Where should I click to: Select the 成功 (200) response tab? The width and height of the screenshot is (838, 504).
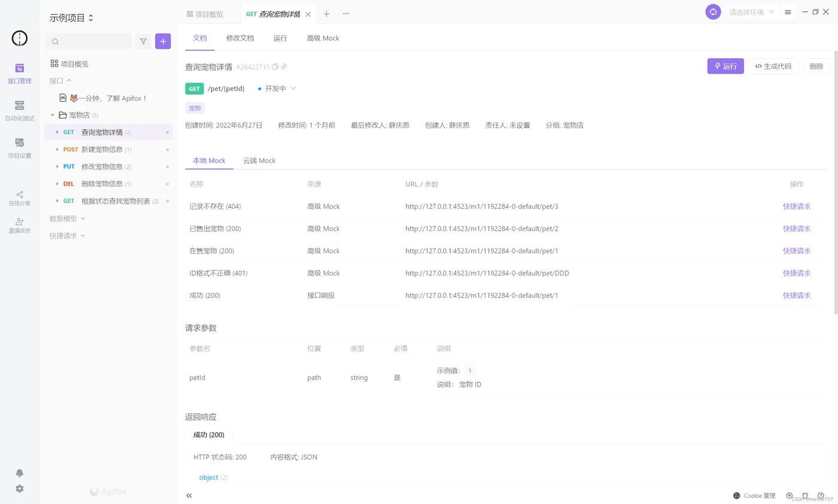click(x=209, y=435)
